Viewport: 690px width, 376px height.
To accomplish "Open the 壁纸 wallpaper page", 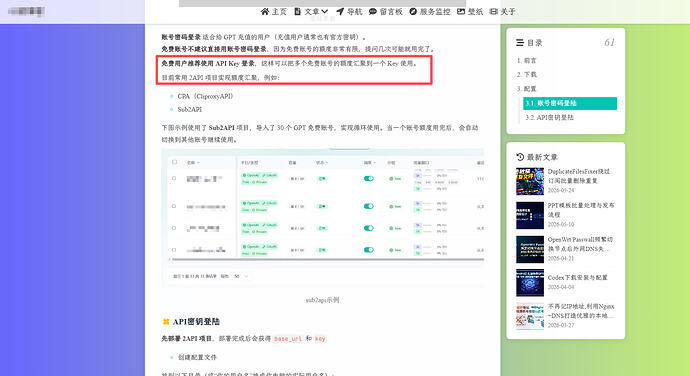I will (470, 11).
